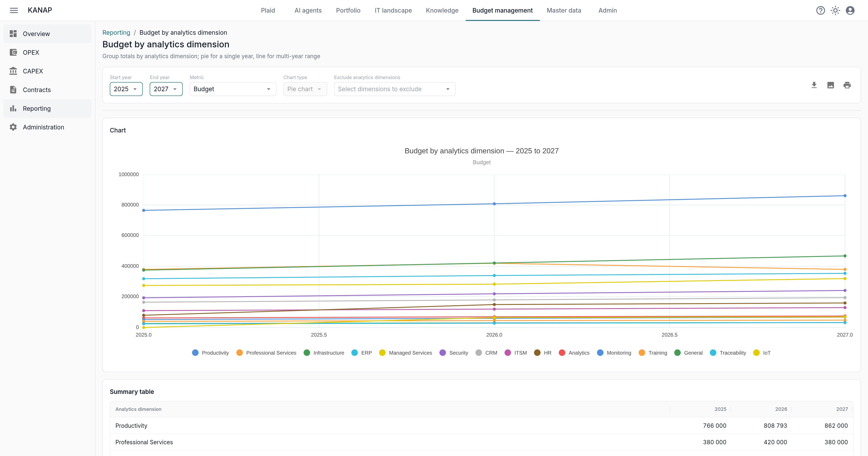The width and height of the screenshot is (868, 456).
Task: Go to the Master data tab
Action: tap(564, 10)
